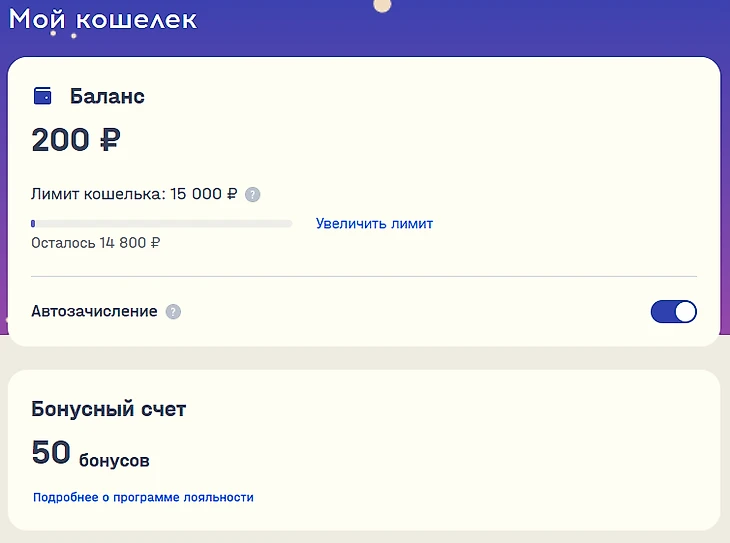Click the Лимит кошелька: 15 000 ₽ text
Viewport: 730px width, 543px height.
pyautogui.click(x=134, y=195)
